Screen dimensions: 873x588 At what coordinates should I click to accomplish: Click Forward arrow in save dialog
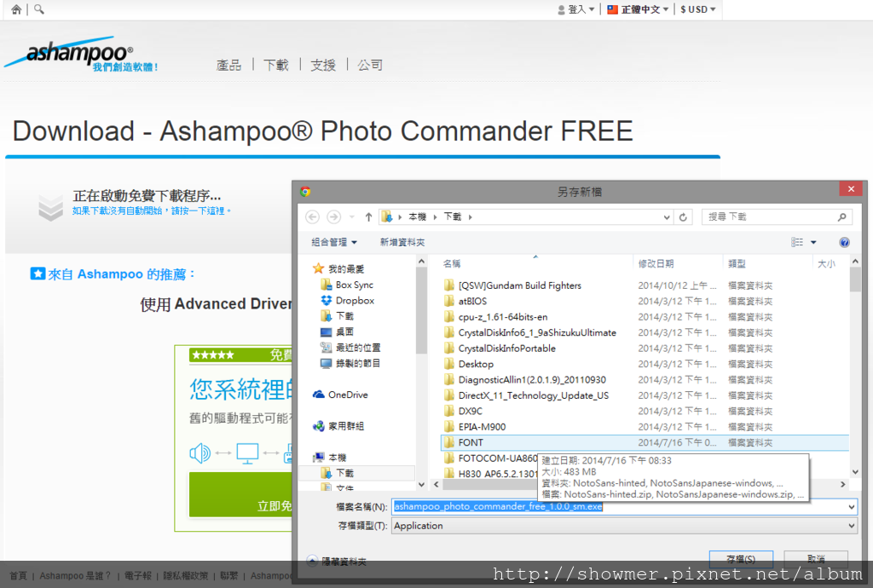[x=333, y=217]
